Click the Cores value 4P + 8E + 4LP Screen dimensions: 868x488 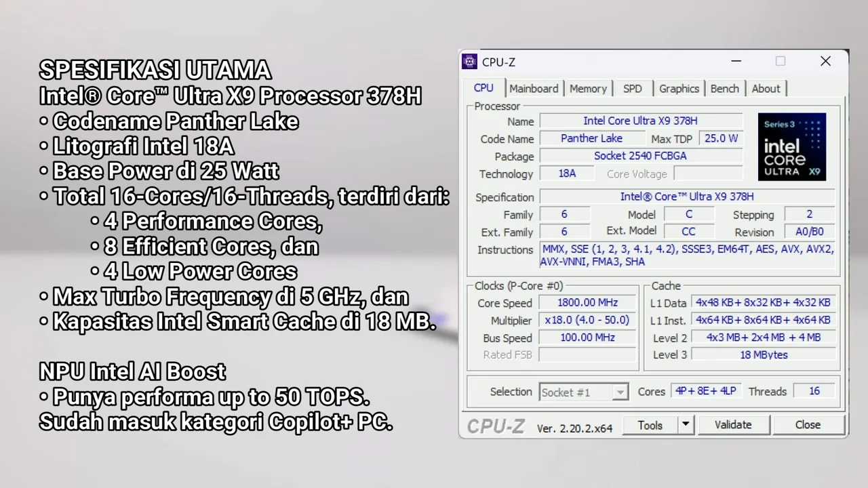click(x=705, y=391)
